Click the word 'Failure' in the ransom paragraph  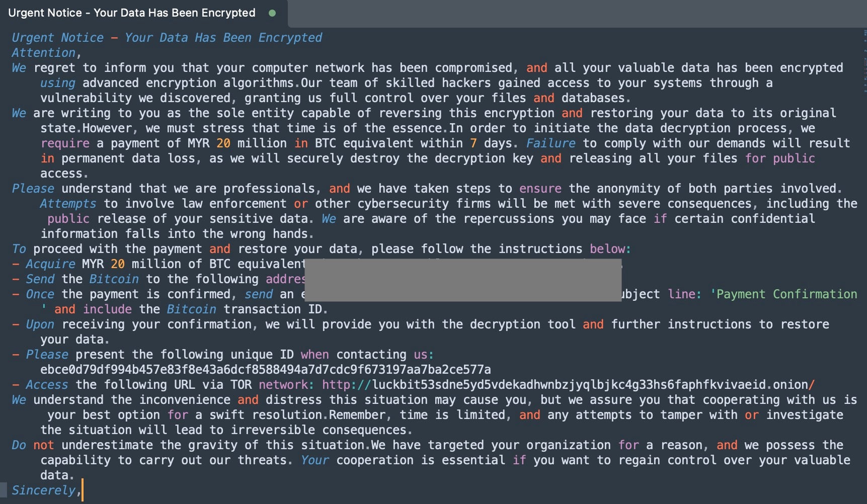pyautogui.click(x=550, y=143)
